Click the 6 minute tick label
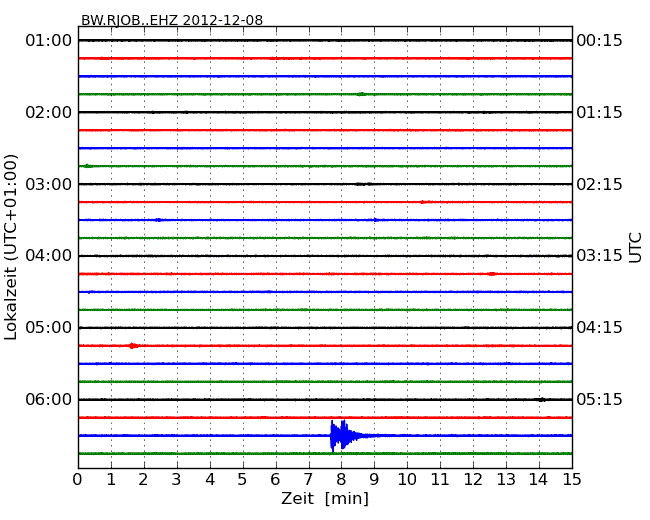 click(x=275, y=480)
